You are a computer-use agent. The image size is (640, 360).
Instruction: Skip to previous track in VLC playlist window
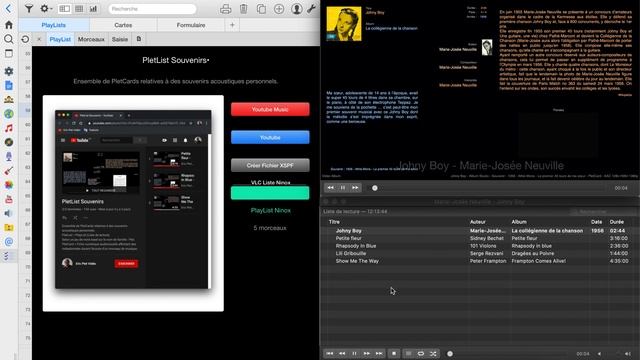tap(330, 353)
